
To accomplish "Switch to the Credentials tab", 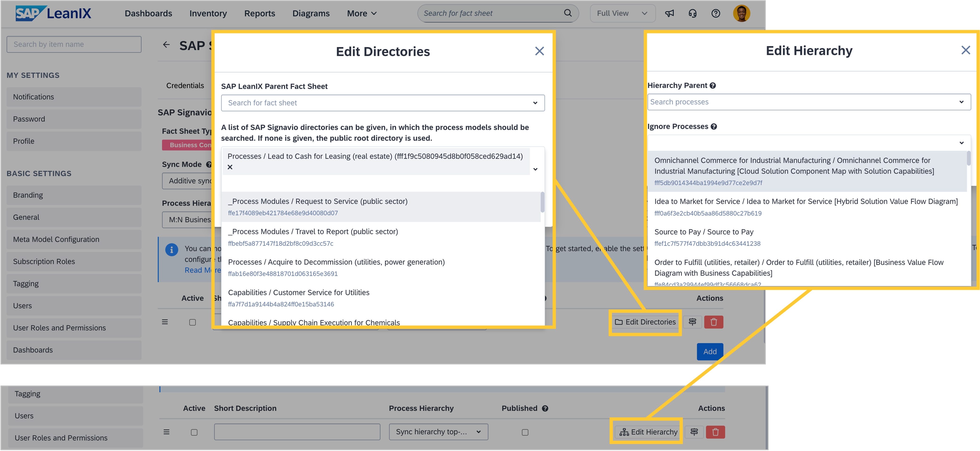I will pyautogui.click(x=185, y=85).
